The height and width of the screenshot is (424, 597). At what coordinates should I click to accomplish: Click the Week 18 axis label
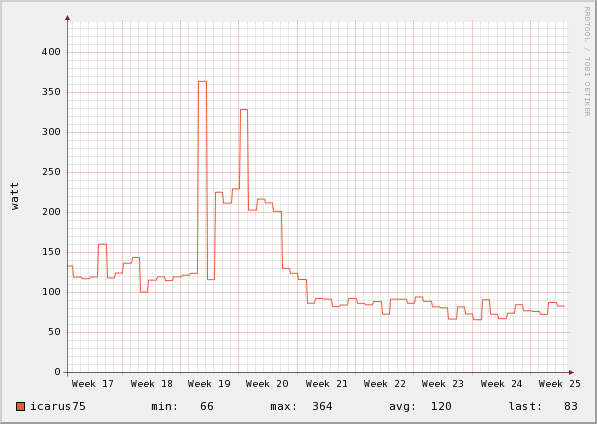(152, 384)
